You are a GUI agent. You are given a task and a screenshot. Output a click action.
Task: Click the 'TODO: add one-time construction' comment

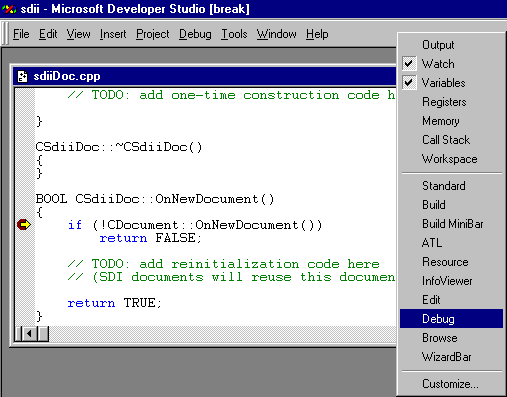pos(231,95)
